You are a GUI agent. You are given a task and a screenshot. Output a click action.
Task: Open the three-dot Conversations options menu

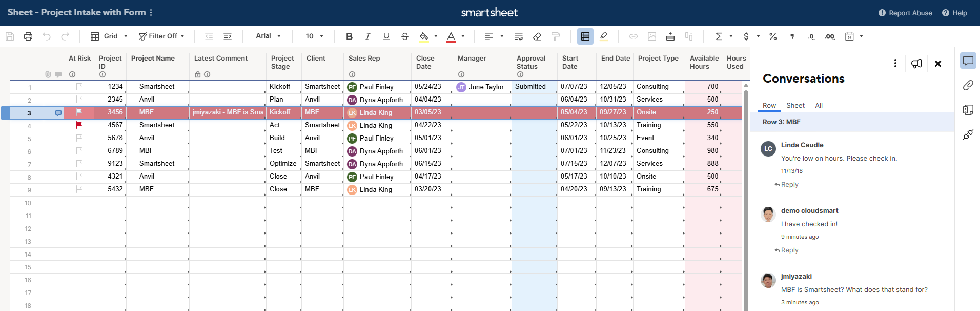(895, 63)
